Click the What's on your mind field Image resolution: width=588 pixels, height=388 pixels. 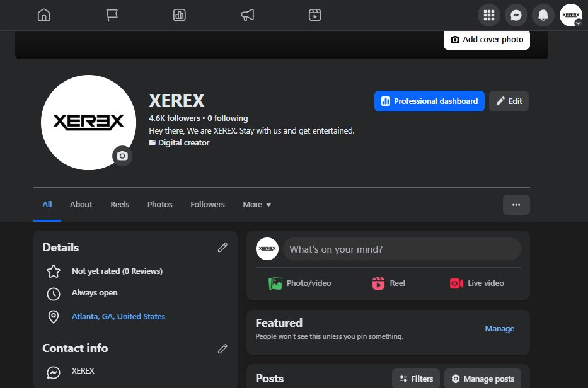[x=402, y=249]
